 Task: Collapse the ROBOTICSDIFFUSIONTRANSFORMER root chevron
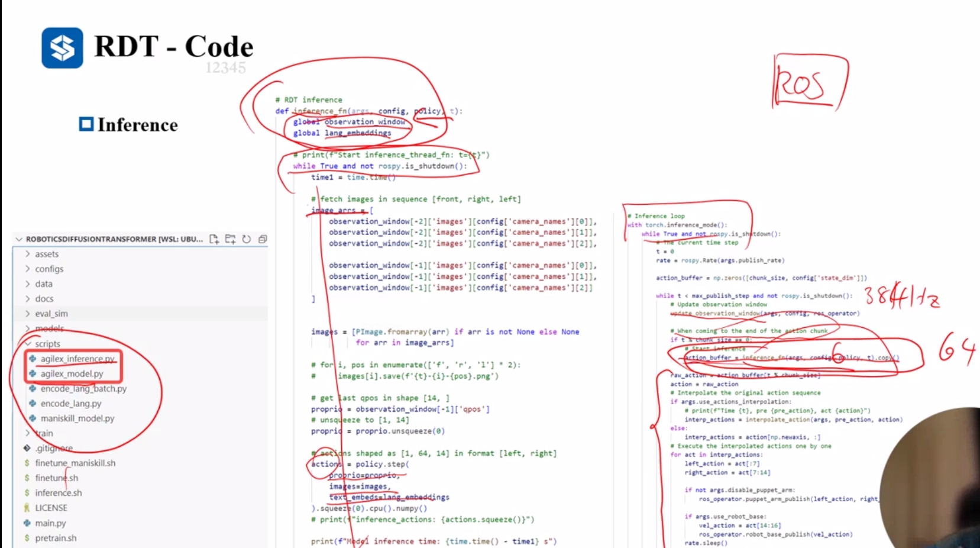click(x=19, y=239)
